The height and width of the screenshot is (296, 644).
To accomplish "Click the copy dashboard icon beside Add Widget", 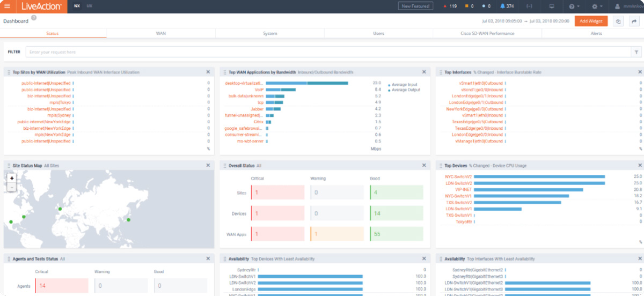I will (x=618, y=21).
